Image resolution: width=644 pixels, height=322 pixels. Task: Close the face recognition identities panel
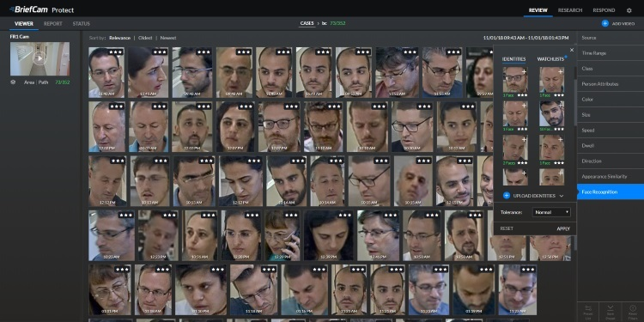pyautogui.click(x=571, y=50)
